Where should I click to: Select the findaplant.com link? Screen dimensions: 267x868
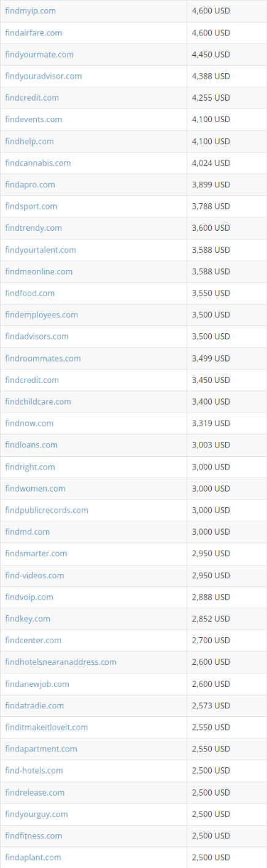pos(33,857)
